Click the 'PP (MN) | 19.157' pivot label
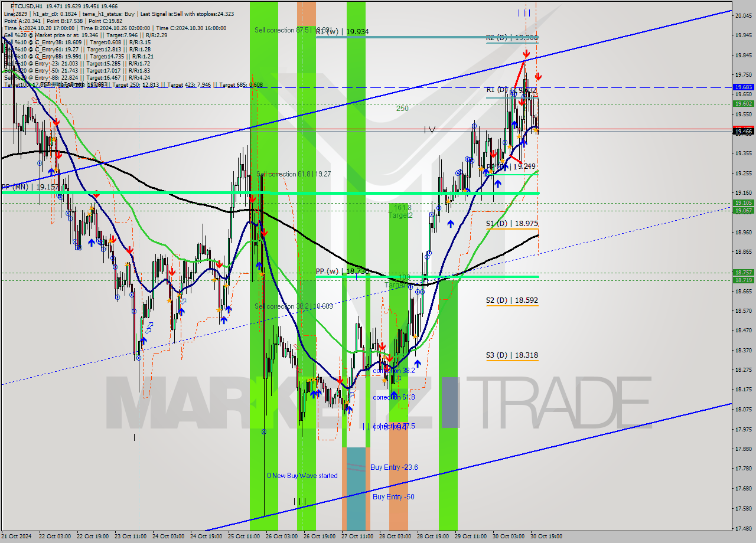Viewport: 756px width, 543px height. tap(30, 187)
